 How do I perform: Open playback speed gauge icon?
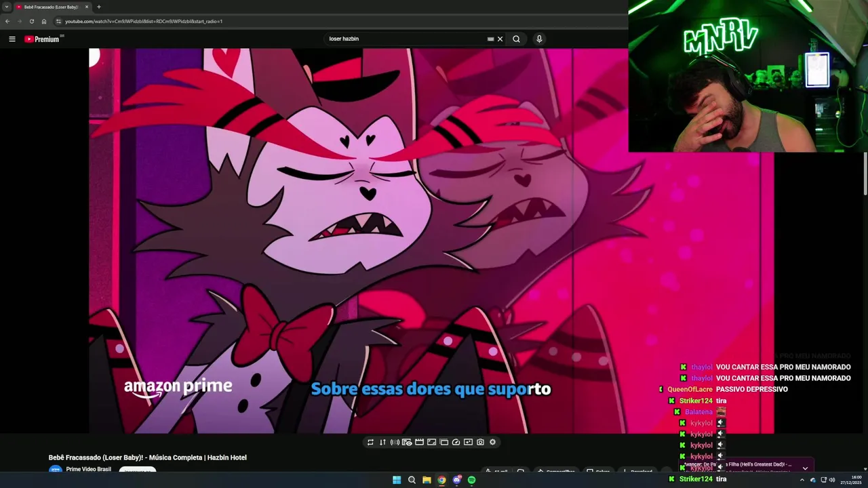456,442
